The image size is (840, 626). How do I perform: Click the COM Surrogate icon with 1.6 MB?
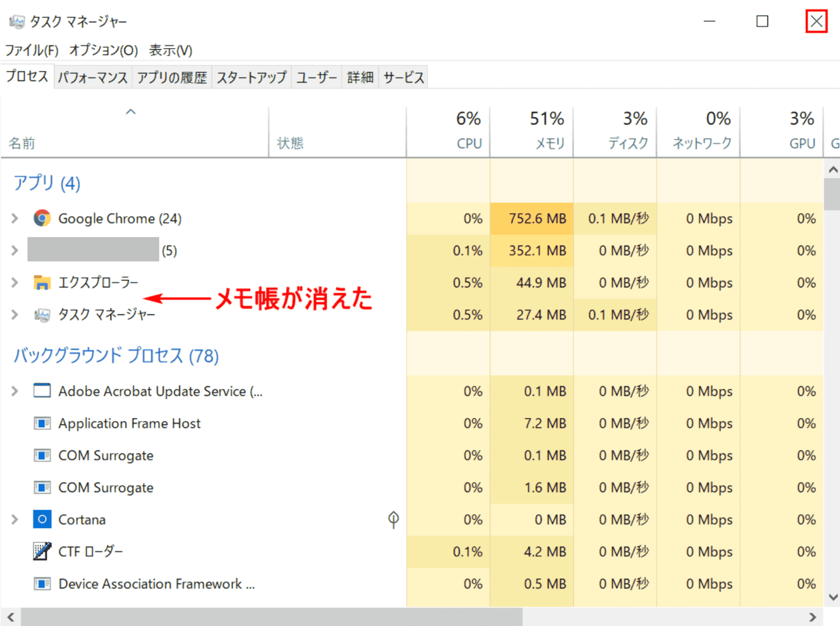[x=42, y=487]
